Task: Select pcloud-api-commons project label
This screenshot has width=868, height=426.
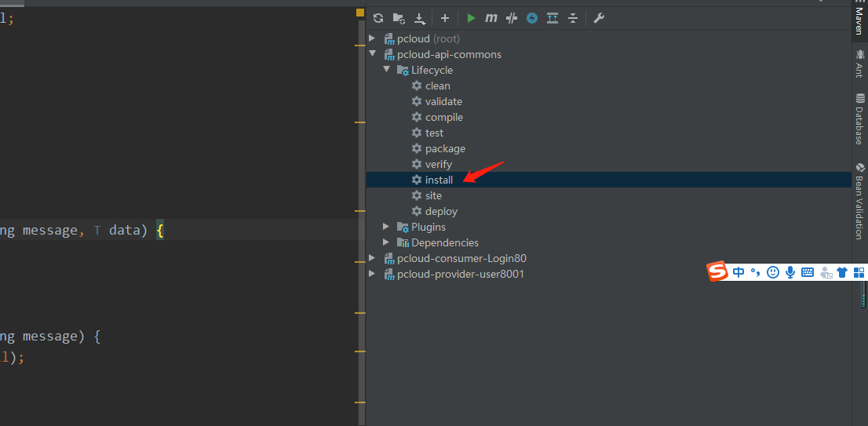Action: (x=449, y=55)
